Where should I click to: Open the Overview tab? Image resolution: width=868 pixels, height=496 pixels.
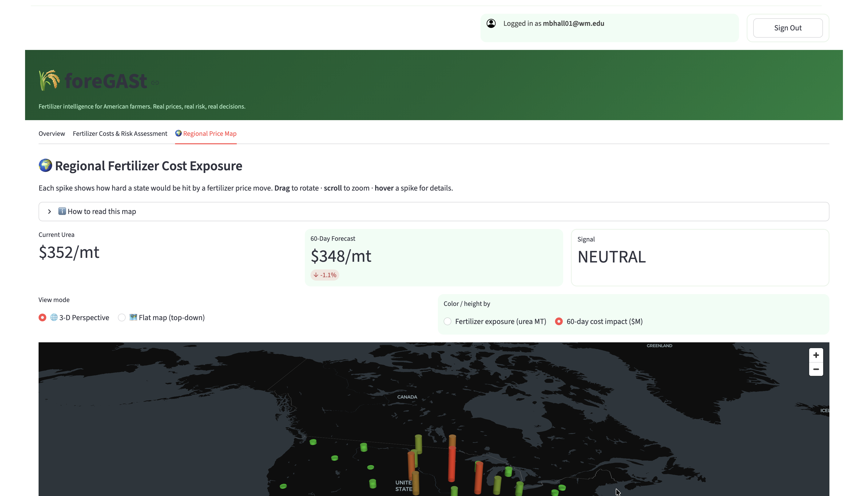tap(52, 134)
